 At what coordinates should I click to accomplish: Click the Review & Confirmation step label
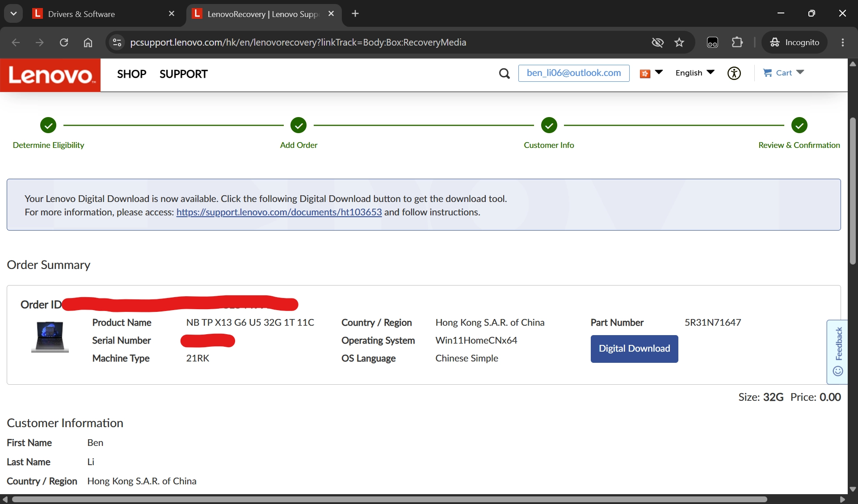[x=799, y=145]
